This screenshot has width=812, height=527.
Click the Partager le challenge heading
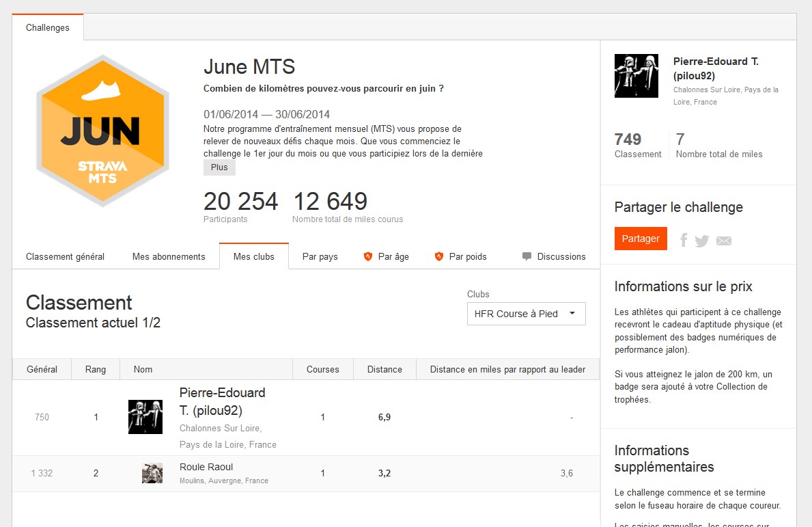click(678, 207)
